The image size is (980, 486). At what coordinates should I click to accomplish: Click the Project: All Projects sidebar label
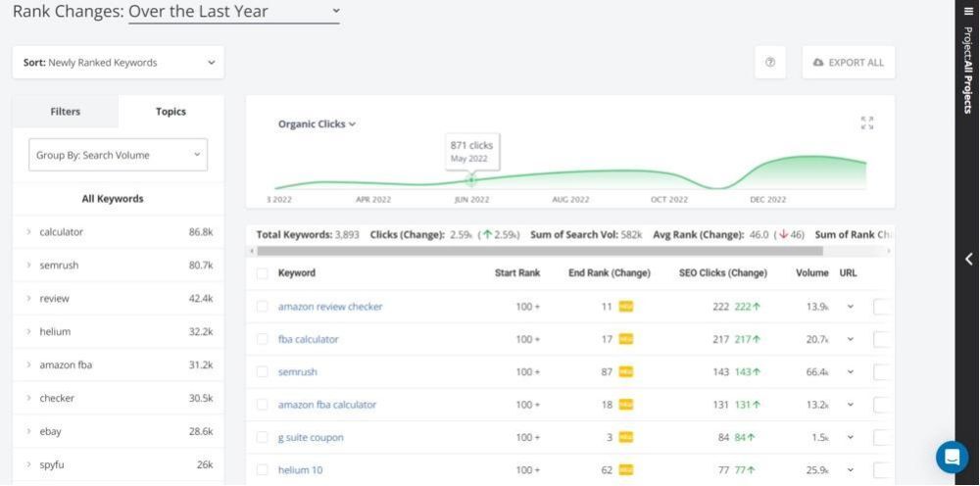[968, 70]
